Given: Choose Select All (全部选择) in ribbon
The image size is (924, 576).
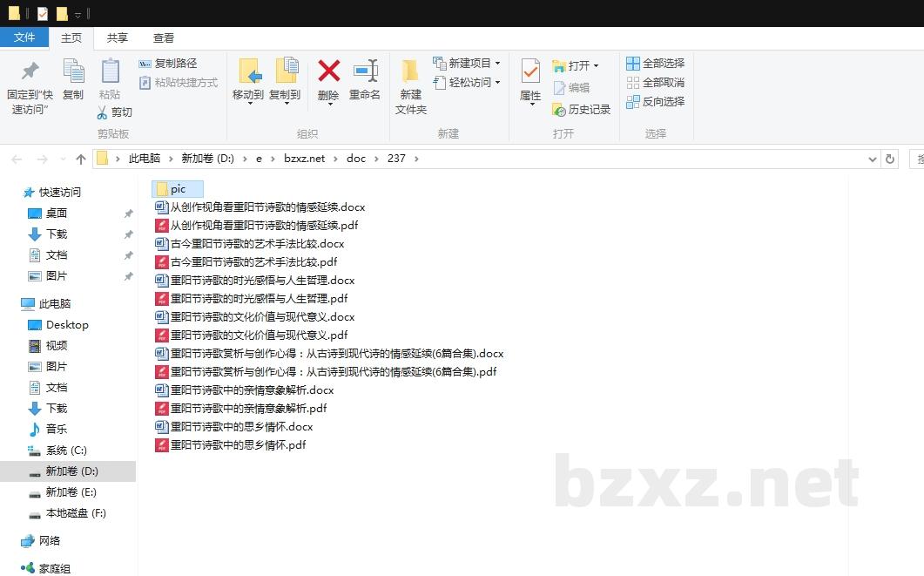Looking at the screenshot, I should point(656,64).
